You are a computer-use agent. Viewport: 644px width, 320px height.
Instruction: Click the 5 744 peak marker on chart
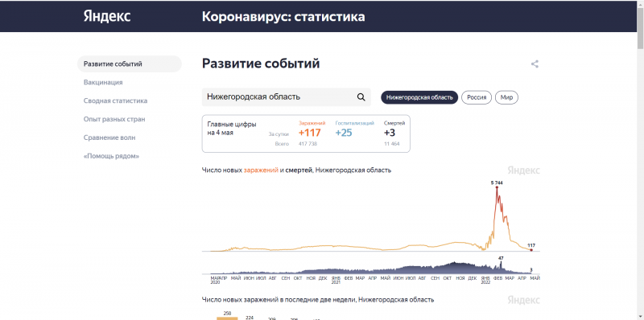click(497, 187)
